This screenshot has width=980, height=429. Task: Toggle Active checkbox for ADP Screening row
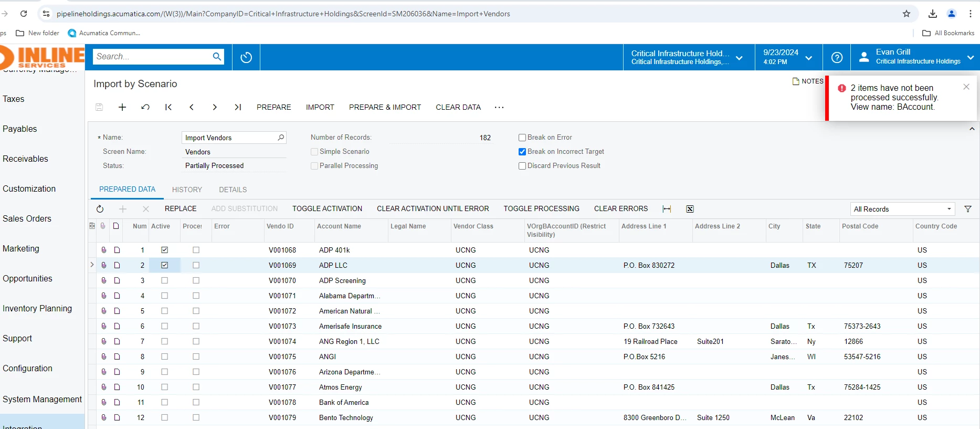click(165, 280)
